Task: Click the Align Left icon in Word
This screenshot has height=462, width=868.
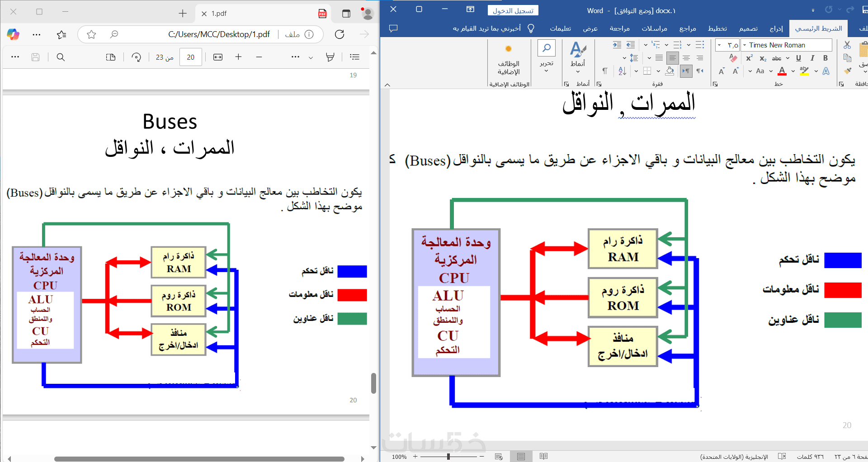Action: [673, 58]
